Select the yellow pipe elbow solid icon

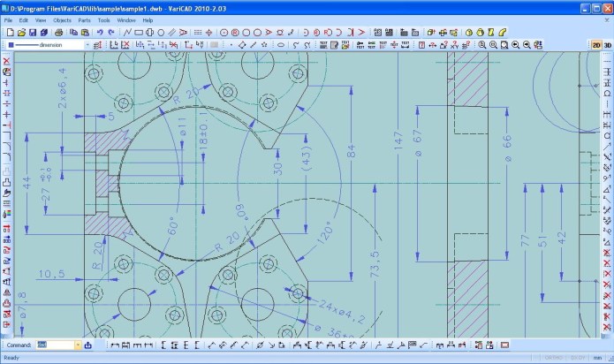[x=502, y=33]
